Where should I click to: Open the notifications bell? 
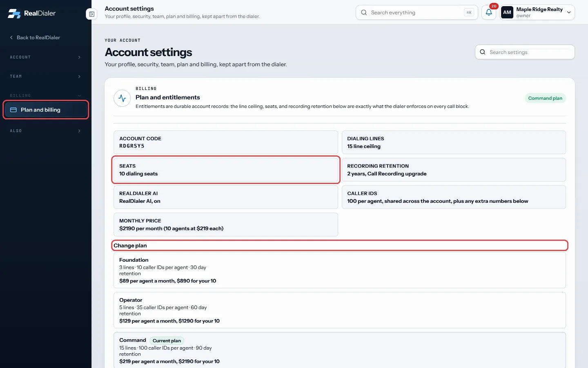coord(489,12)
